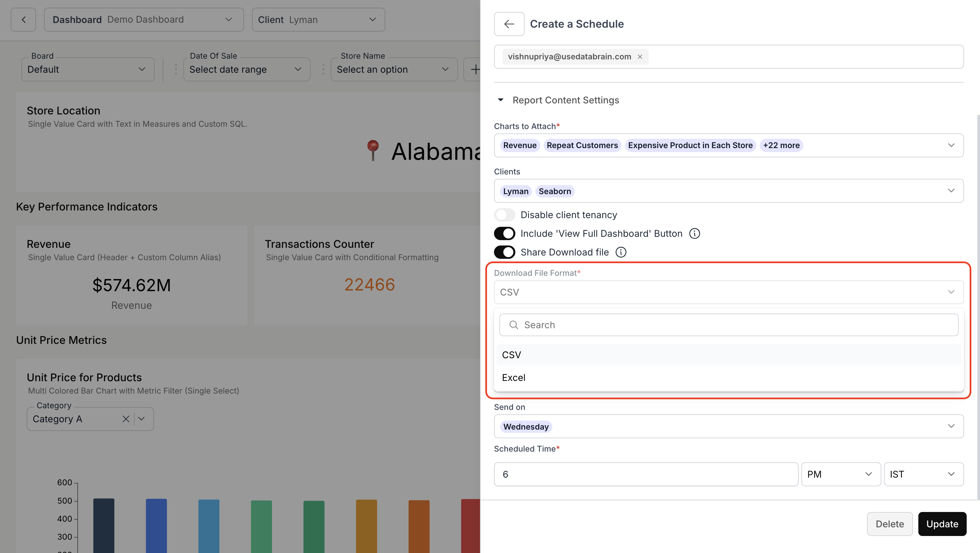
Task: Click the Scheduled Time hour field
Action: pyautogui.click(x=645, y=474)
